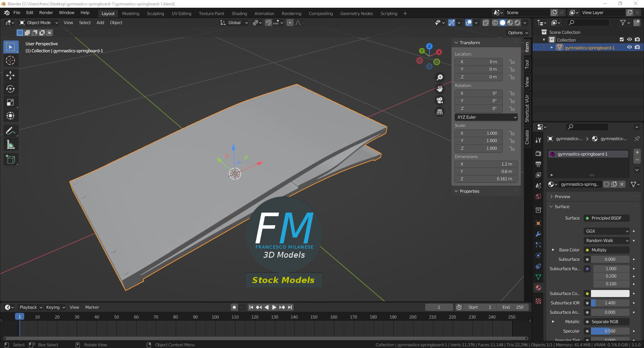
Task: Switch to Shading workspace tab
Action: tap(239, 13)
